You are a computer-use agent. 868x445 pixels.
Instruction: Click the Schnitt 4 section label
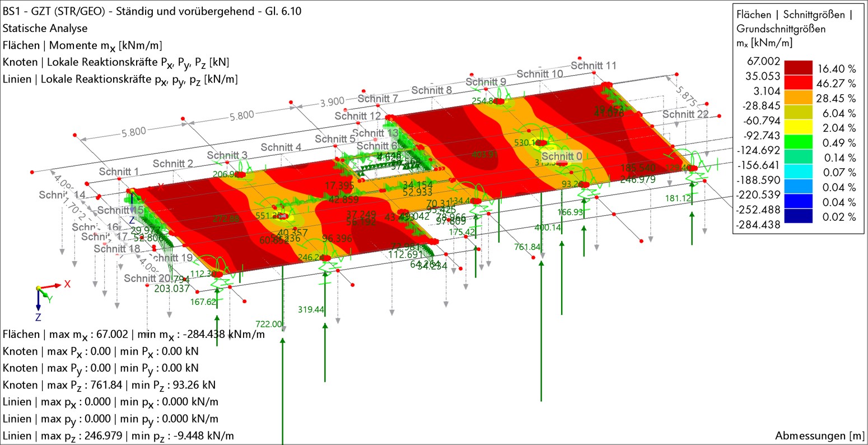pyautogui.click(x=281, y=147)
